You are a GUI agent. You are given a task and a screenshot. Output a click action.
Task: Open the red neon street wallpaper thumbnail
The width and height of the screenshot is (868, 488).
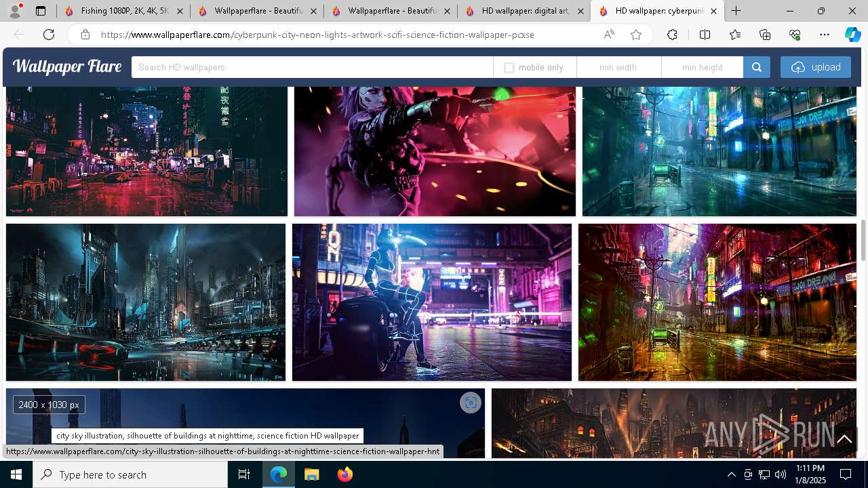pos(146,151)
